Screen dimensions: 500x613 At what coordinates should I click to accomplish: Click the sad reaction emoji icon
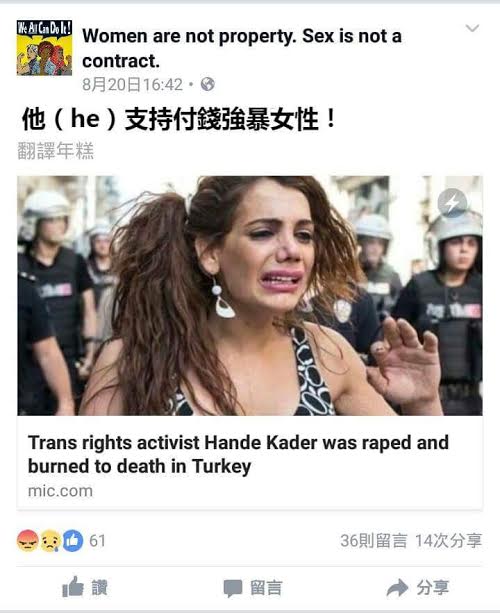[x=51, y=541]
